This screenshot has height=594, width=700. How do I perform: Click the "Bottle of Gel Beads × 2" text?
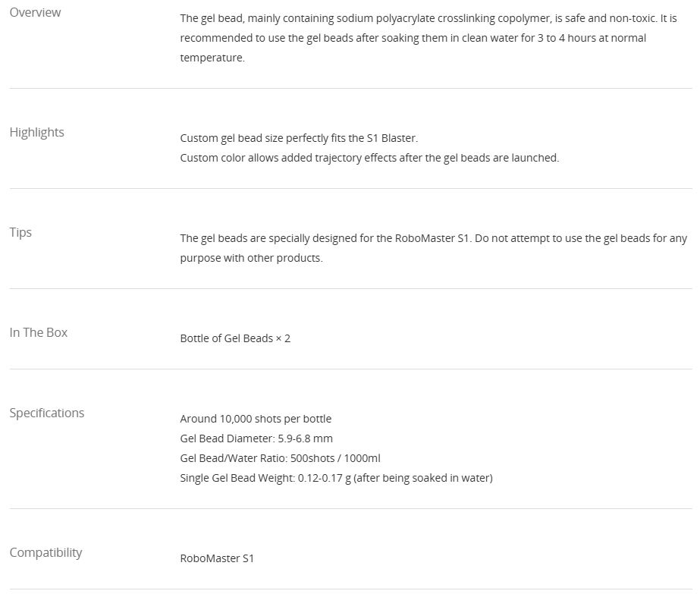(x=235, y=338)
